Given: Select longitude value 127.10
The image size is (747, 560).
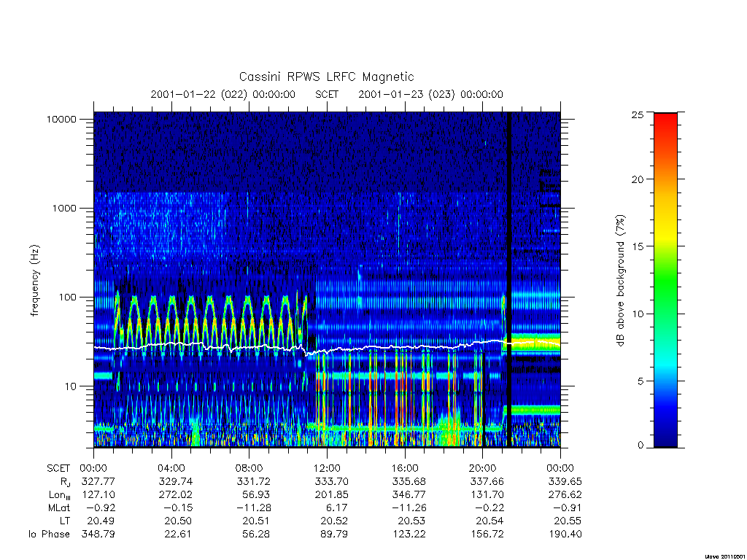Looking at the screenshot, I should coord(98,495).
